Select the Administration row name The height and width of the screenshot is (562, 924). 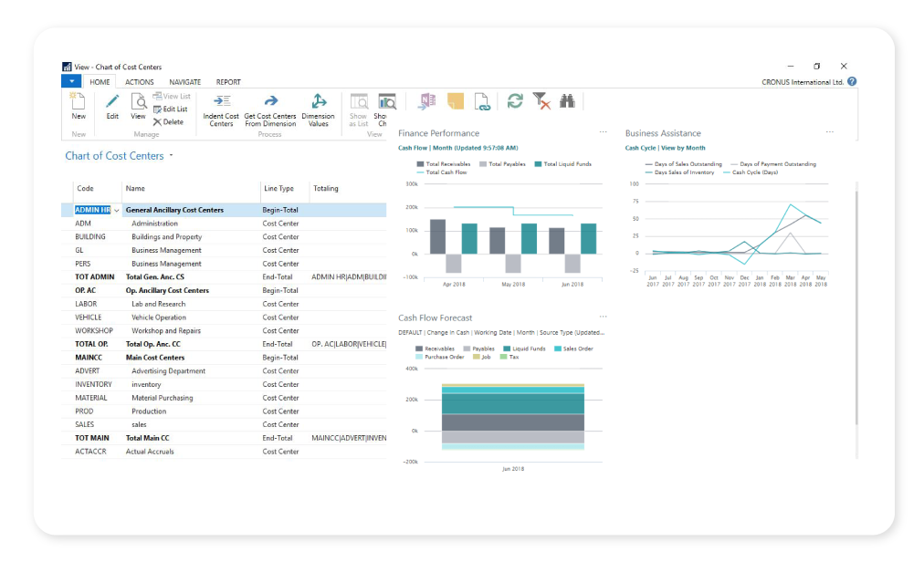pos(154,224)
